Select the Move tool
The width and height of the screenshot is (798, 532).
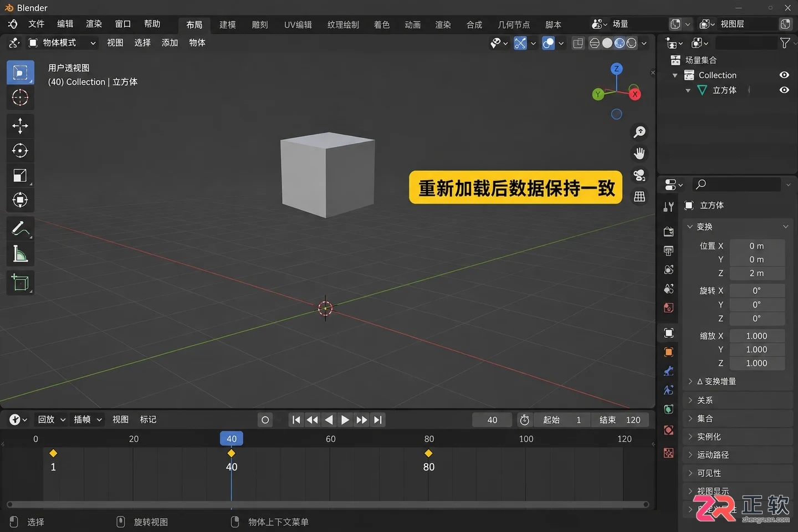tap(21, 126)
